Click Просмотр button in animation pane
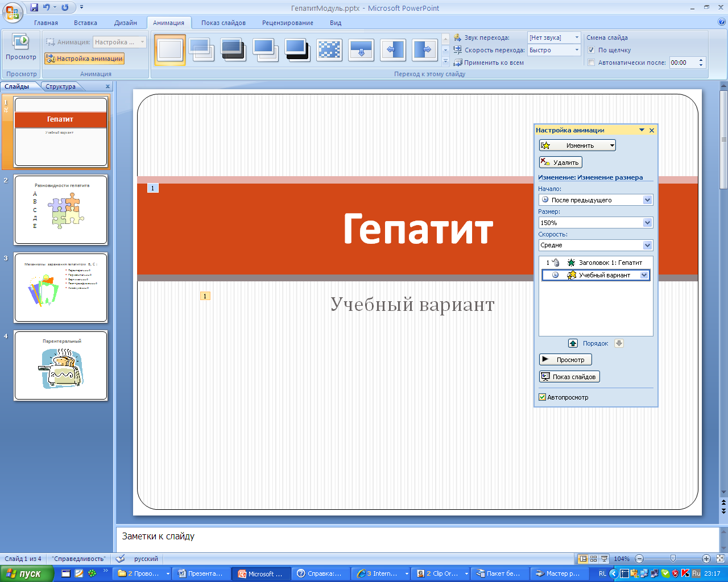 point(565,360)
